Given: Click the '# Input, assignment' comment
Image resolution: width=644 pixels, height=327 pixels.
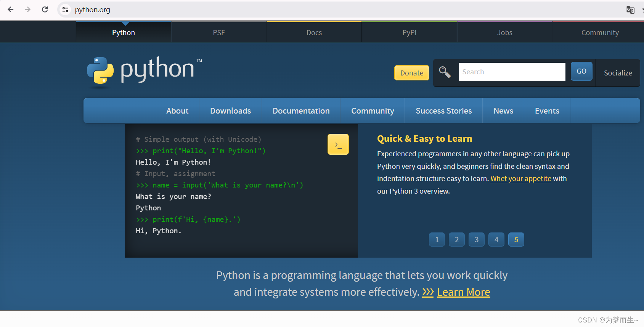Looking at the screenshot, I should click(x=175, y=174).
